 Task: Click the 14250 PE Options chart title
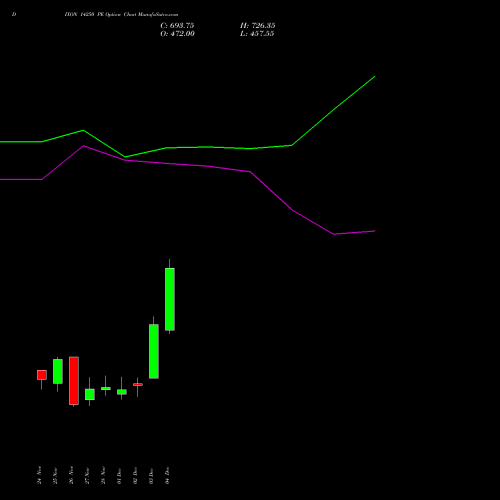121,15
